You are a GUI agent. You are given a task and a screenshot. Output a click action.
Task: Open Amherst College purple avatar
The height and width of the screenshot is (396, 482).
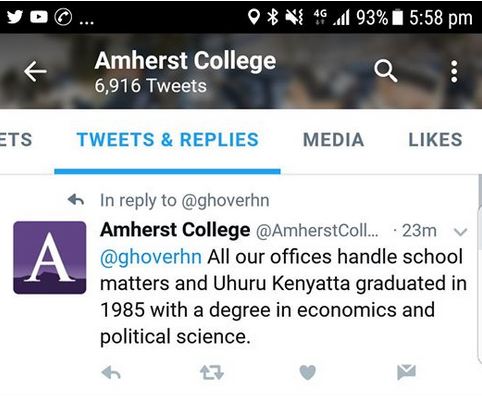(x=50, y=257)
